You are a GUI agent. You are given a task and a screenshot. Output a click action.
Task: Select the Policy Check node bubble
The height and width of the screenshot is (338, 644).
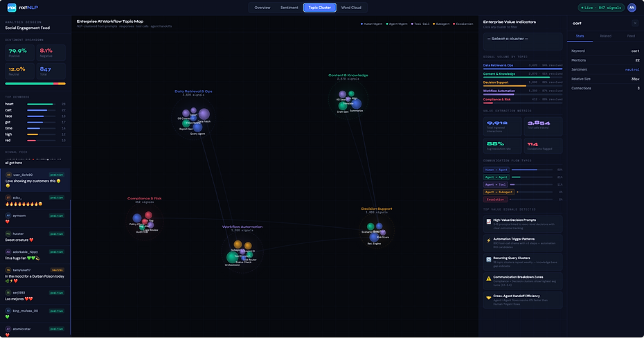click(x=137, y=218)
